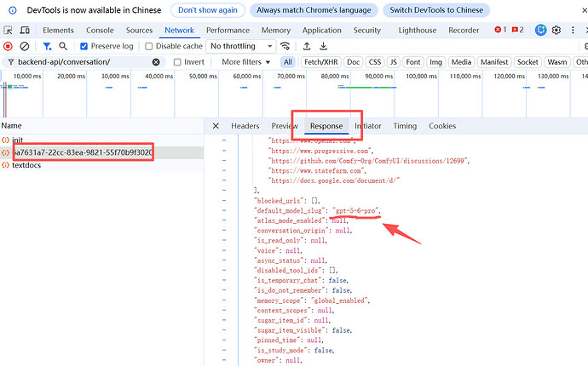Open the Sources tab
Screen dimensions: 588x366
click(x=139, y=31)
